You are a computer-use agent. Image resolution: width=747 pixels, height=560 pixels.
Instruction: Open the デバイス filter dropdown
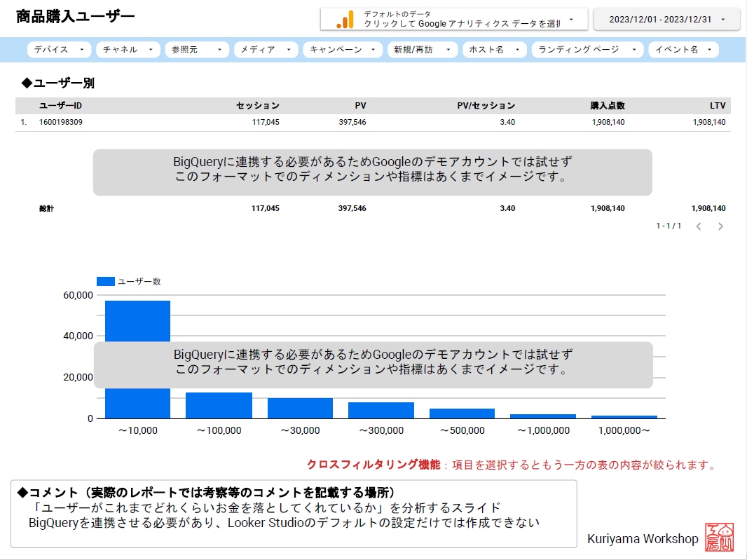coord(59,50)
